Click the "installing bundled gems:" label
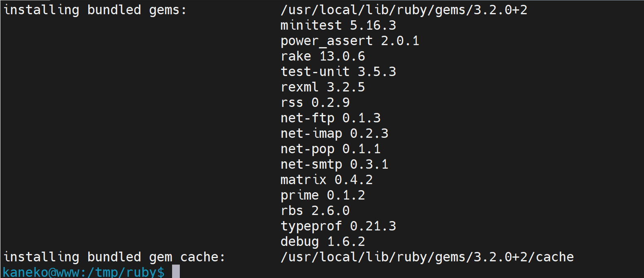 [95, 10]
